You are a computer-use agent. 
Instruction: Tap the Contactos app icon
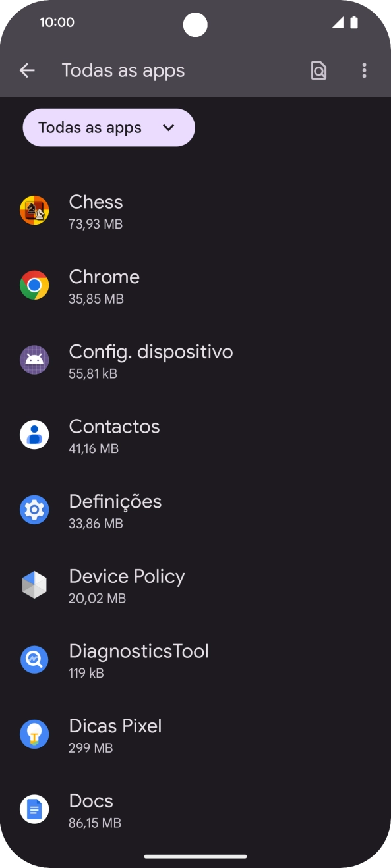click(34, 435)
